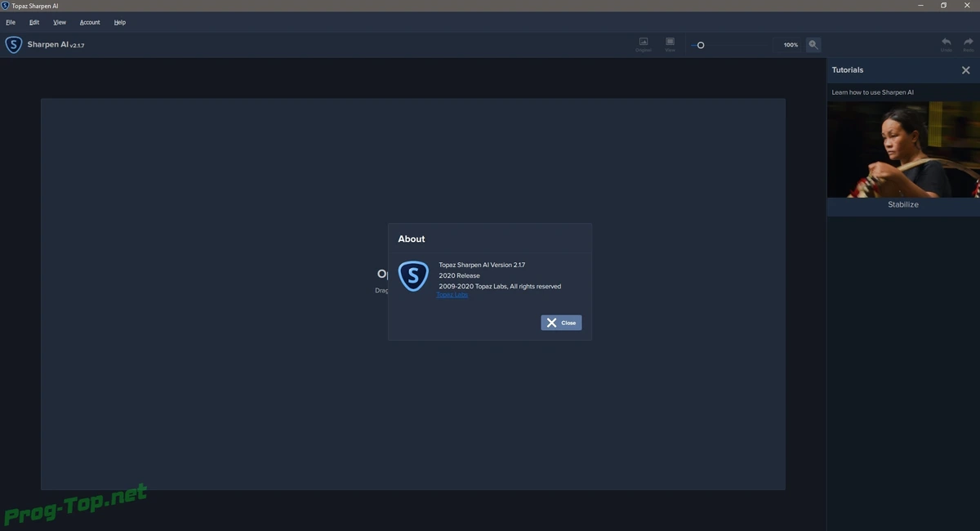
Task: Restore down the Topaz Sharpen AI window
Action: pyautogui.click(x=943, y=6)
